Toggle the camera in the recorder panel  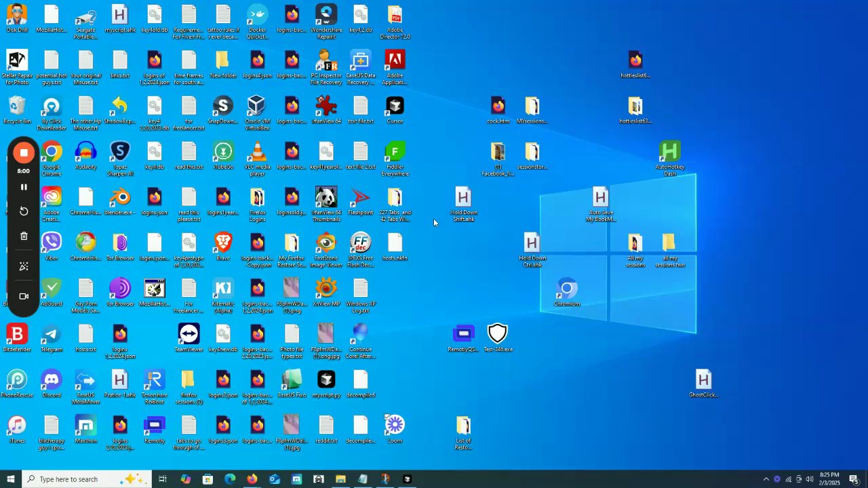click(x=24, y=296)
